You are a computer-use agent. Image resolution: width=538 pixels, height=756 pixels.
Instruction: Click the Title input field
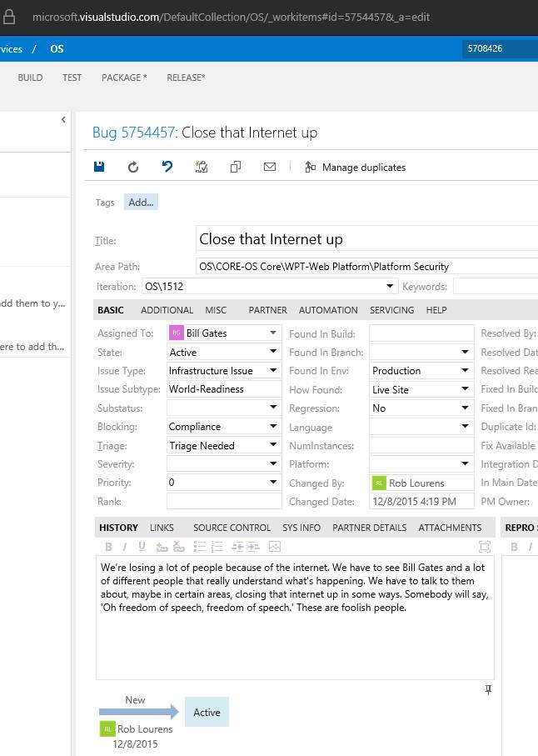coord(366,239)
